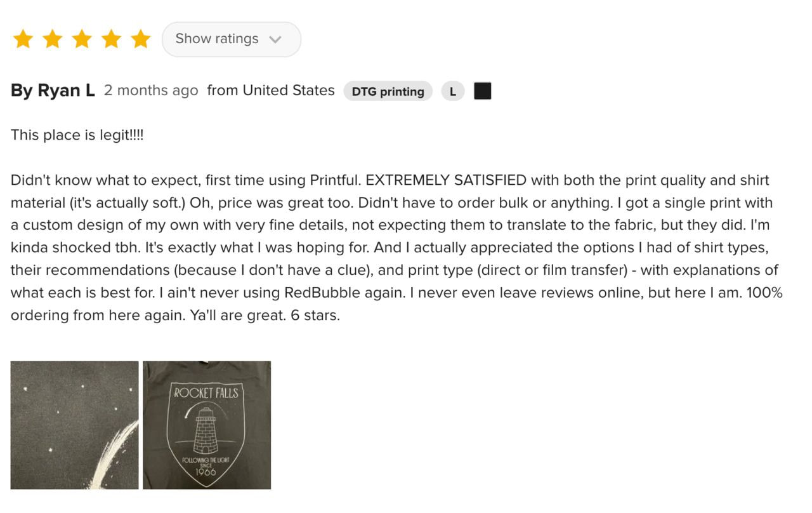Screen dimensions: 812x513
Task: Click the review headline This place is legit
Action: [x=77, y=135]
